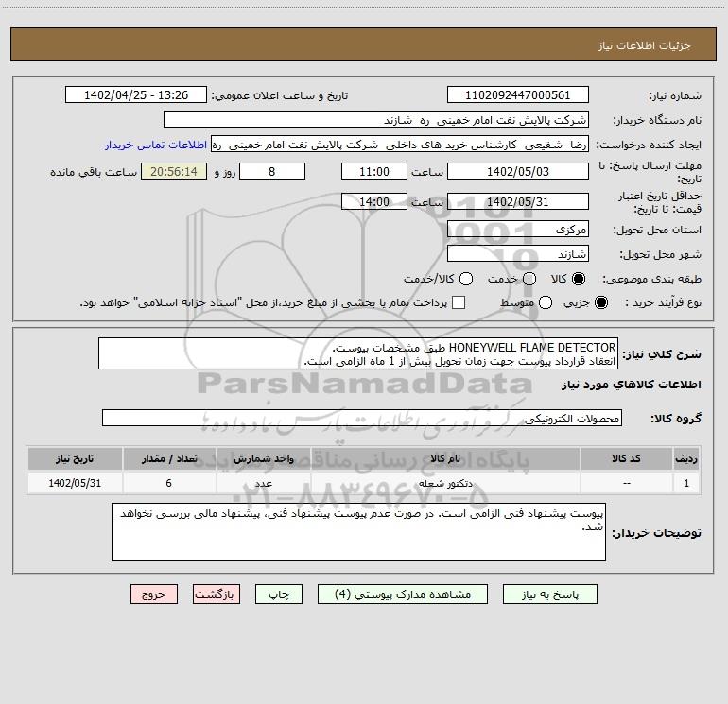The height and width of the screenshot is (704, 728).
Task: Click the quantity cell 6
Action: point(169,483)
